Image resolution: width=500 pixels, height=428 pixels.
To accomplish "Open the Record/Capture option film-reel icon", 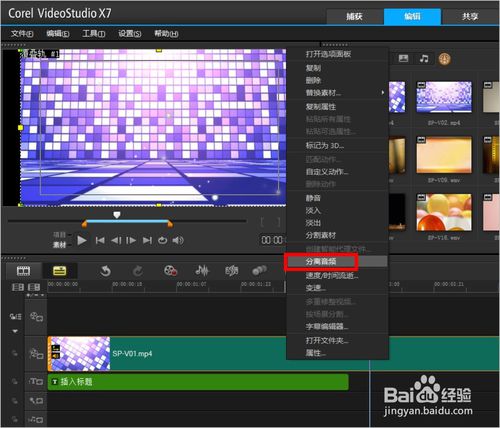I will 170,271.
